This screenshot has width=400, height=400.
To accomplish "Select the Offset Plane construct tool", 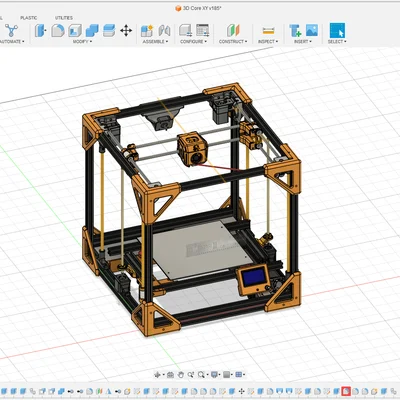I will point(233,30).
